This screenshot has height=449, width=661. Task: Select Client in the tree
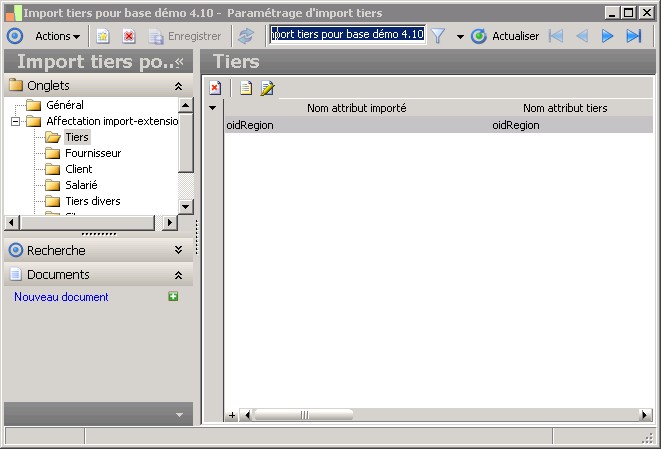(x=79, y=169)
